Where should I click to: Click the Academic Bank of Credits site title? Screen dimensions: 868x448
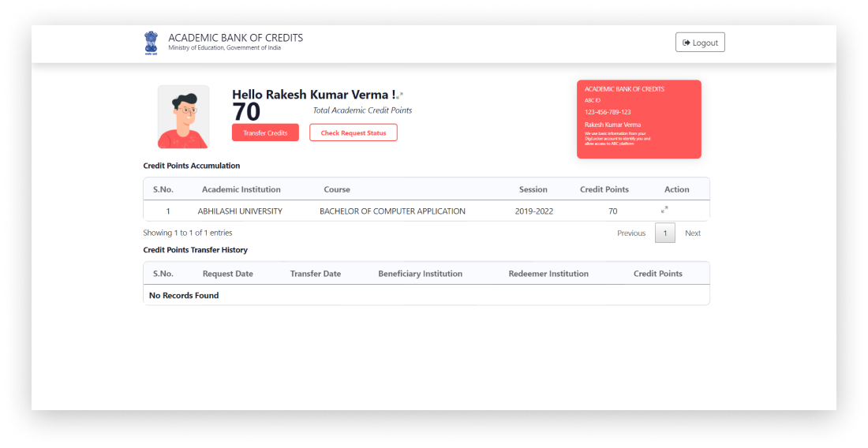tap(235, 38)
